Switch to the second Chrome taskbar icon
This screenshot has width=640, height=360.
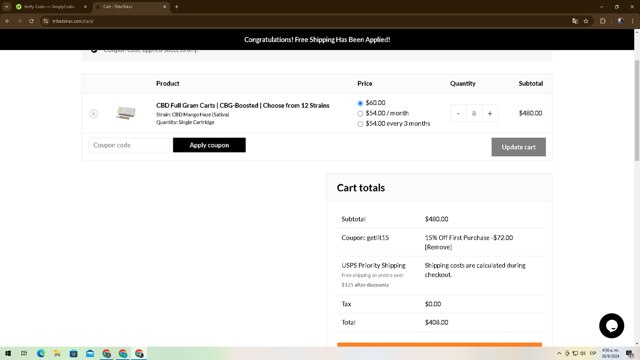pyautogui.click(x=123, y=353)
